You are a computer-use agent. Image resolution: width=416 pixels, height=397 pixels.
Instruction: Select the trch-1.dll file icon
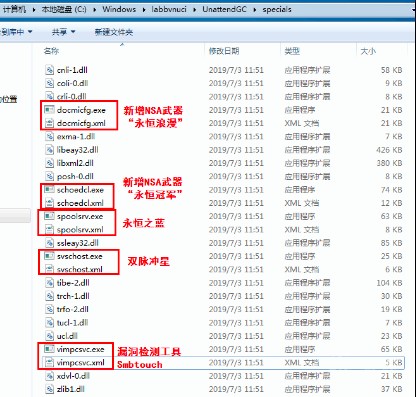(49, 296)
